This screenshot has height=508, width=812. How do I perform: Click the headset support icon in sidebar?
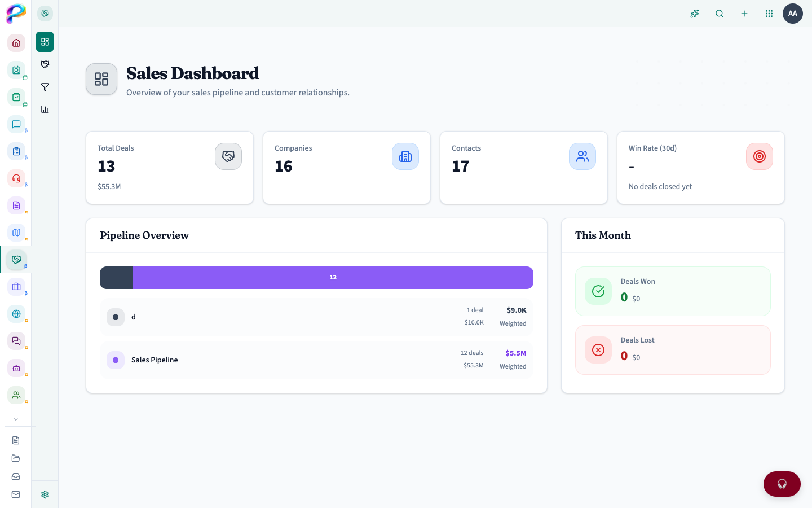[16, 178]
